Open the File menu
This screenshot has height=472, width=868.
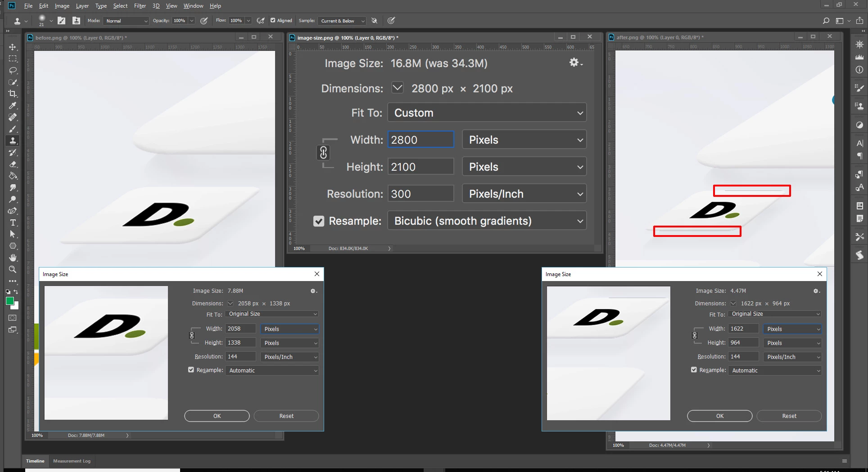pos(28,6)
